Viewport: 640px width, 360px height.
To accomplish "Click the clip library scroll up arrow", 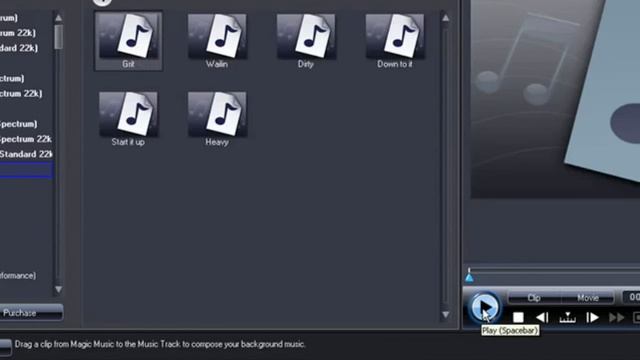I will (x=445, y=18).
